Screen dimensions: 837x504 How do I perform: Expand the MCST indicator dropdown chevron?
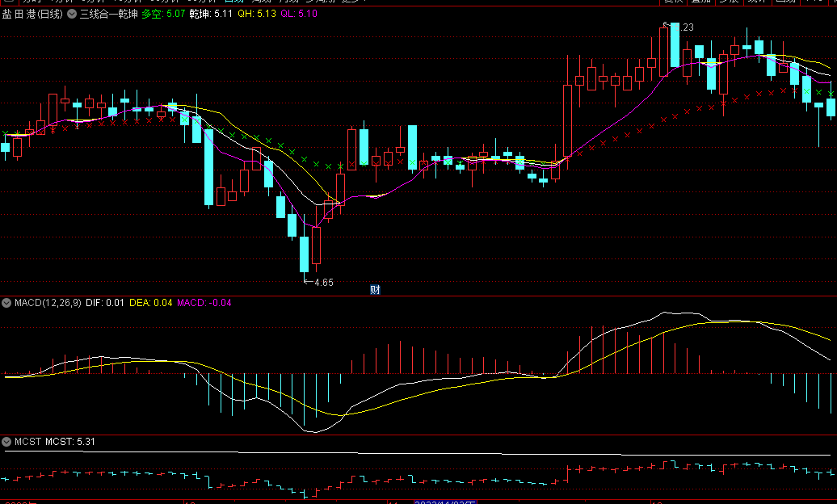[6, 442]
